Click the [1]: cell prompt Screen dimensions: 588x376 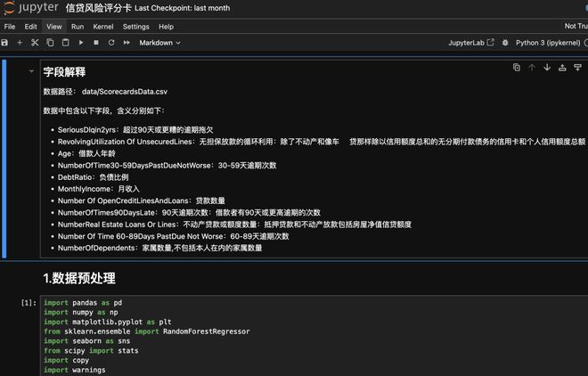(29, 303)
